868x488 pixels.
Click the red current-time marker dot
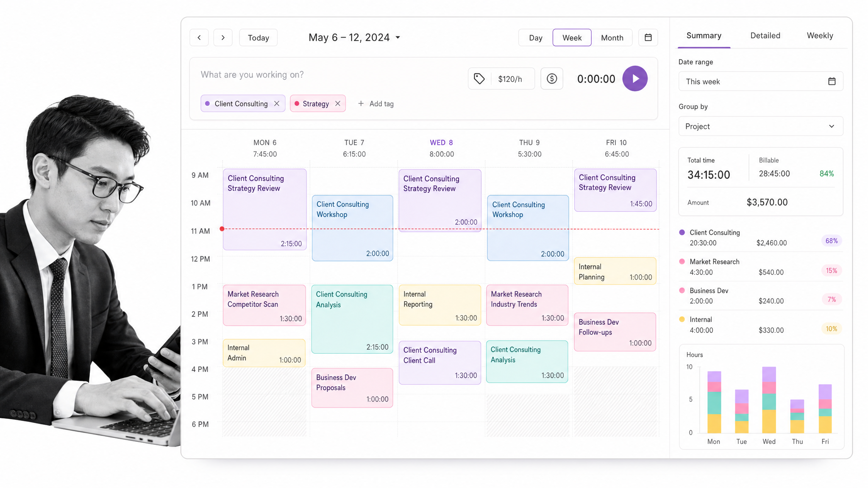coord(222,229)
